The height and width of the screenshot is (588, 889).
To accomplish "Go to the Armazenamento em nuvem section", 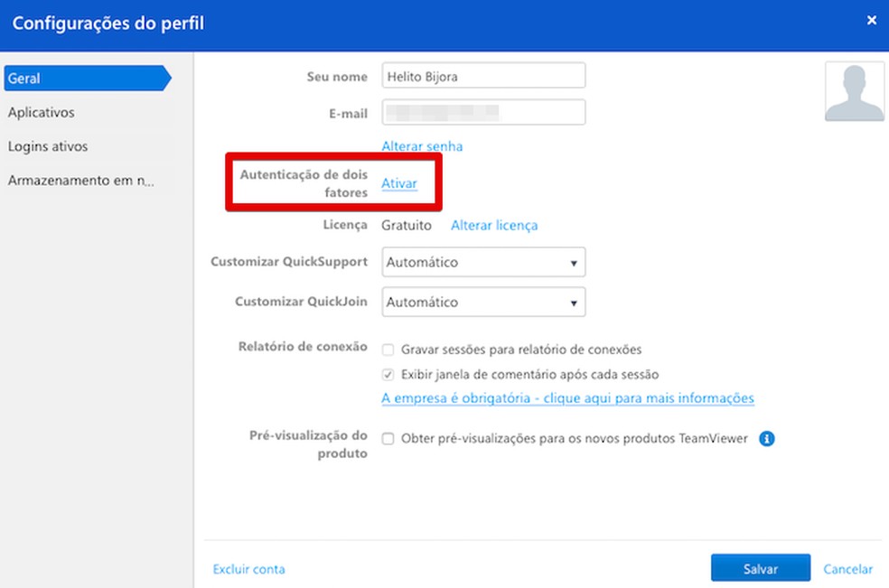I will 81,181.
